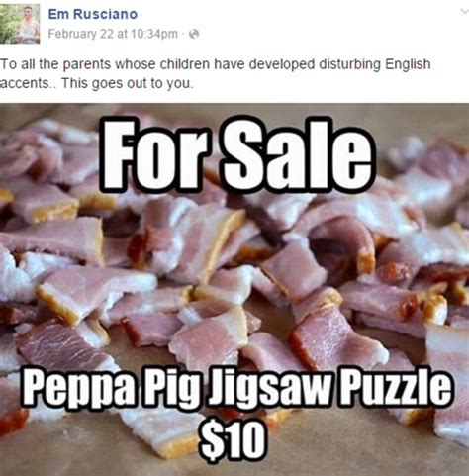Expand the post options chevron arrow
Screen dimensions: 469x476
tap(464, 11)
